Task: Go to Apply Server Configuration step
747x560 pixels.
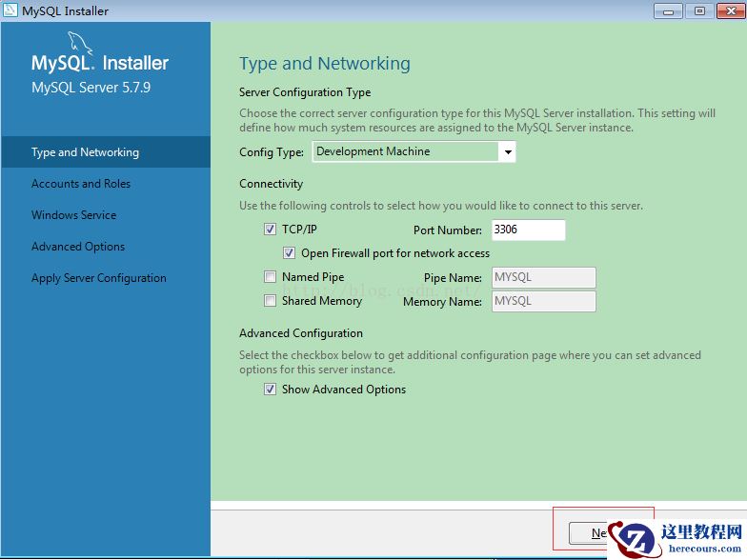Action: point(99,278)
